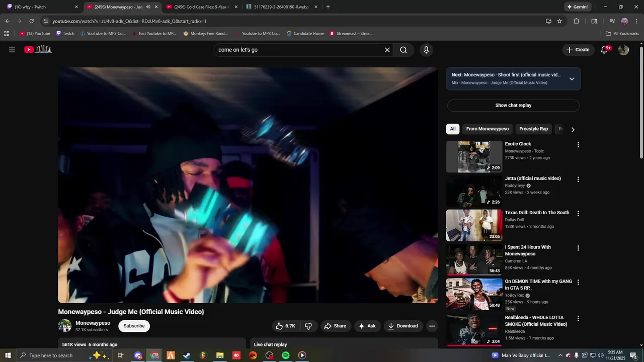Open options for I Spent 24 Hours video
Viewport: 644px width, 362px height.
(578, 248)
